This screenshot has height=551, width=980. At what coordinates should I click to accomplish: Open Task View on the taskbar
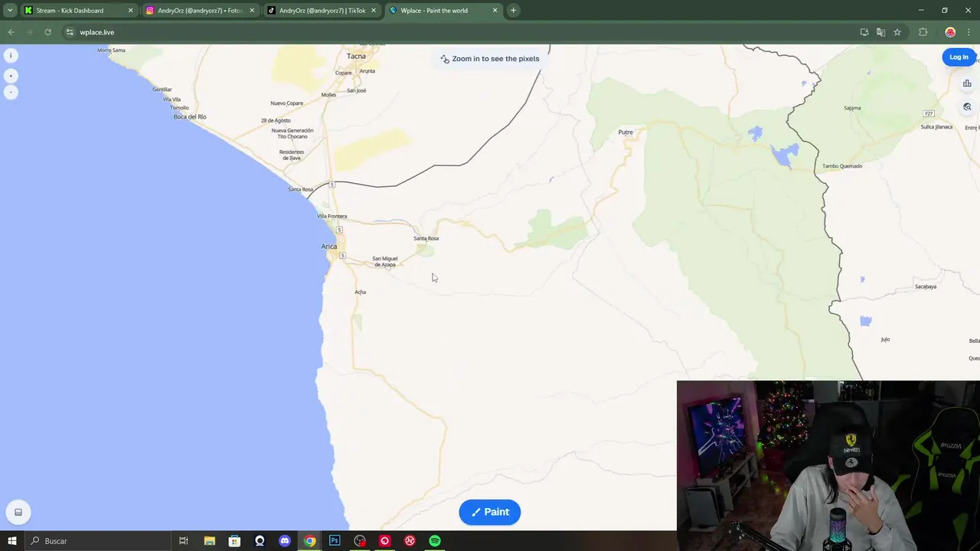tap(184, 541)
